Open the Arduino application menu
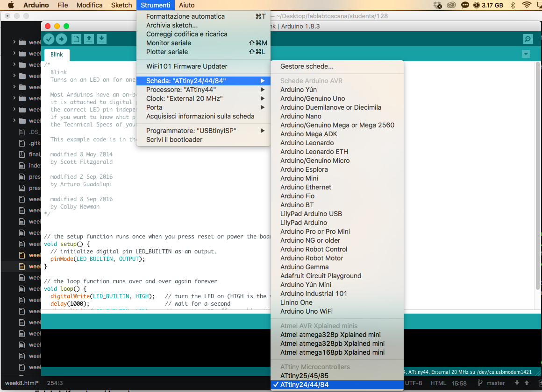542x392 pixels. [x=36, y=5]
